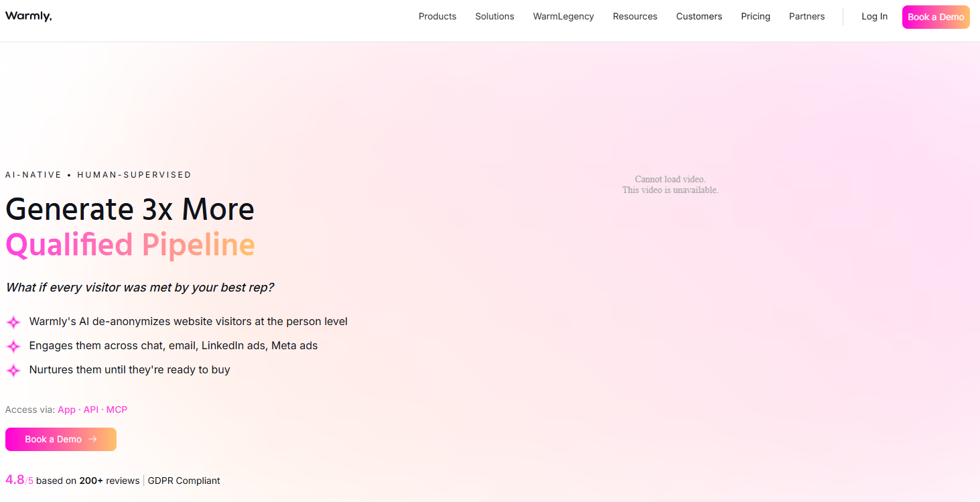The height and width of the screenshot is (502, 980).
Task: Click Book a Demo in header
Action: coord(936,17)
